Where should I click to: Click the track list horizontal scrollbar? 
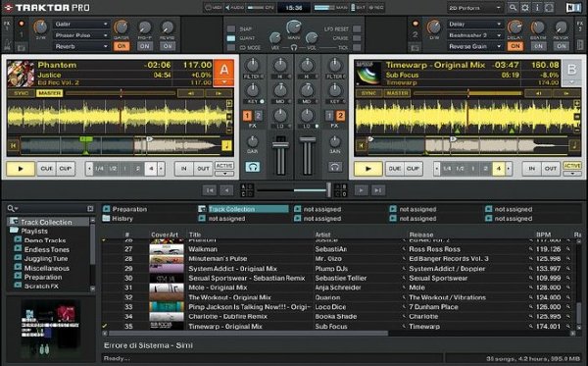249,333
